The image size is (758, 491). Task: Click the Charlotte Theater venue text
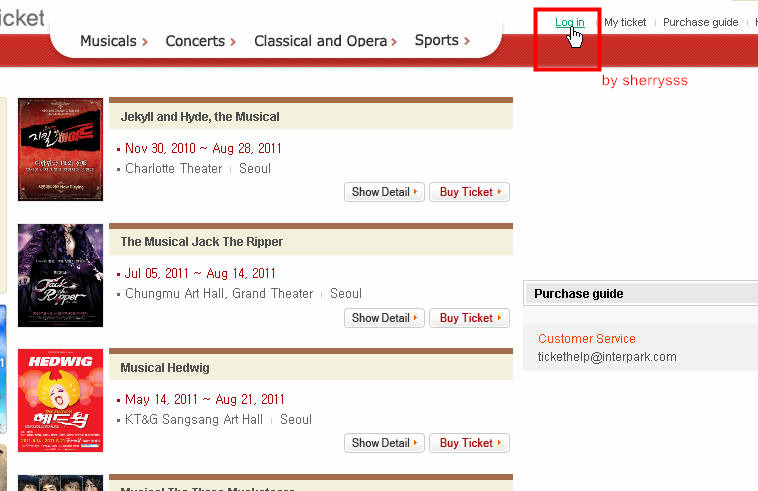coord(174,169)
